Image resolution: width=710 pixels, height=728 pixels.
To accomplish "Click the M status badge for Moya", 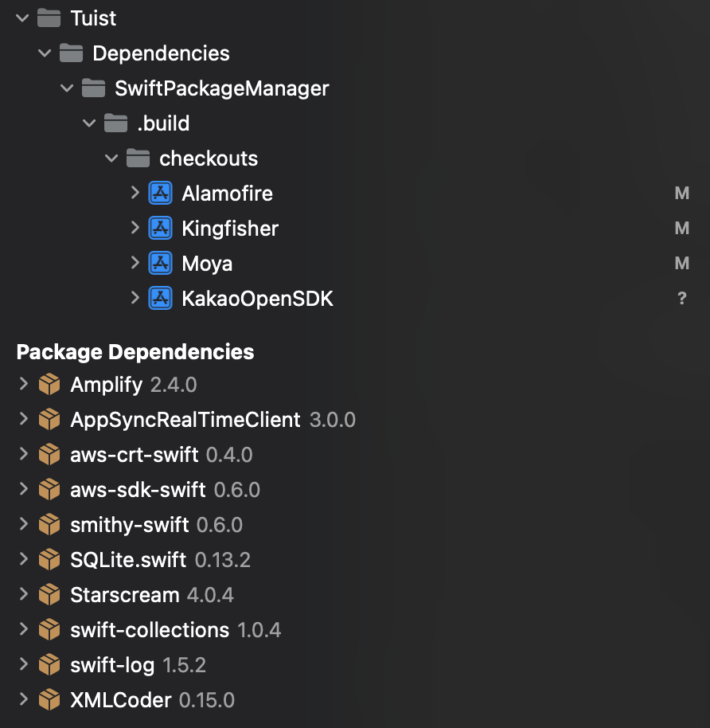I will [x=681, y=264].
